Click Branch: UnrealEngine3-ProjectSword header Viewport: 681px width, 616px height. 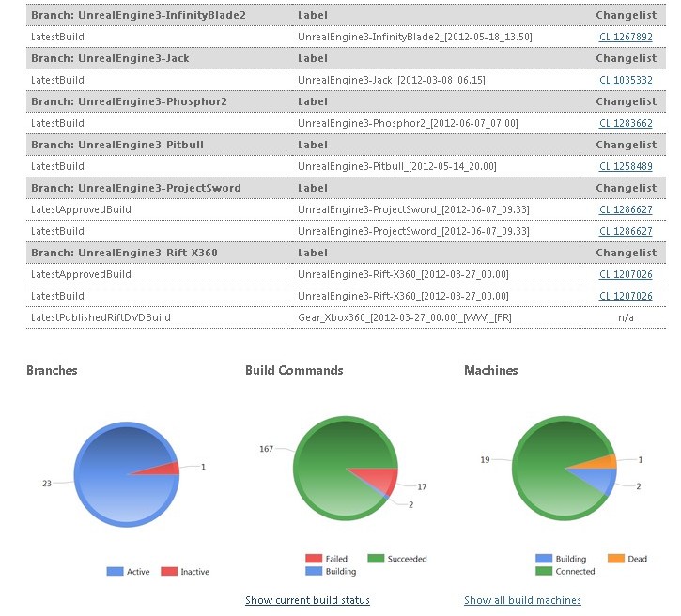(x=136, y=188)
